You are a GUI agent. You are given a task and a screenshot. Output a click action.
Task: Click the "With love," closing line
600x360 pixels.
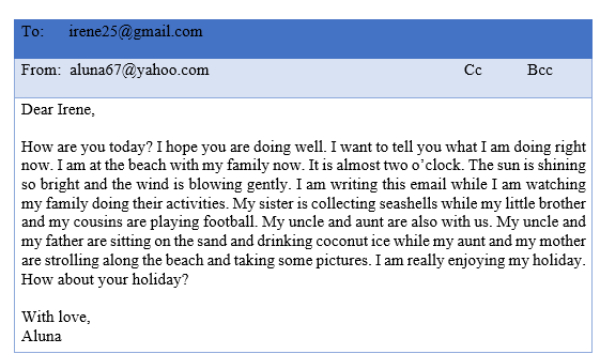click(x=56, y=317)
